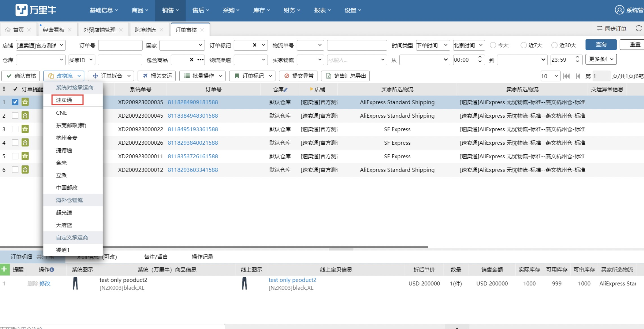Click the 仓库 column edit pencil icon
This screenshot has width=644, height=329.
pos(286,90)
